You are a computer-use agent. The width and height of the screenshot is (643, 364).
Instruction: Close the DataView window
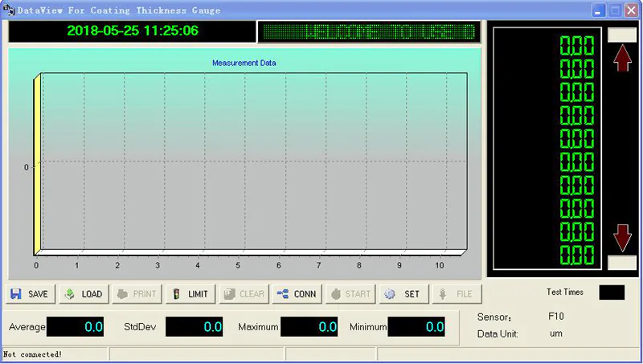[631, 10]
